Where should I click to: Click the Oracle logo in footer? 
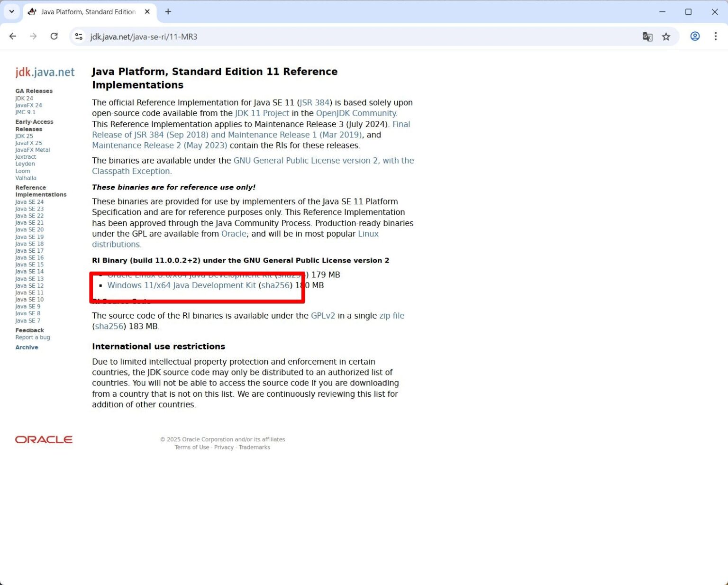(x=44, y=439)
